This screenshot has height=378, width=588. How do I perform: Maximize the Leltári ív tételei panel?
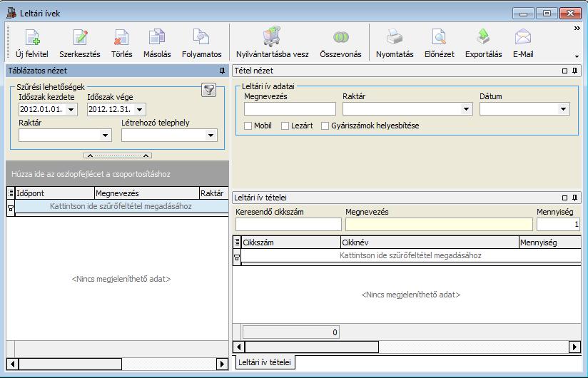pos(564,198)
